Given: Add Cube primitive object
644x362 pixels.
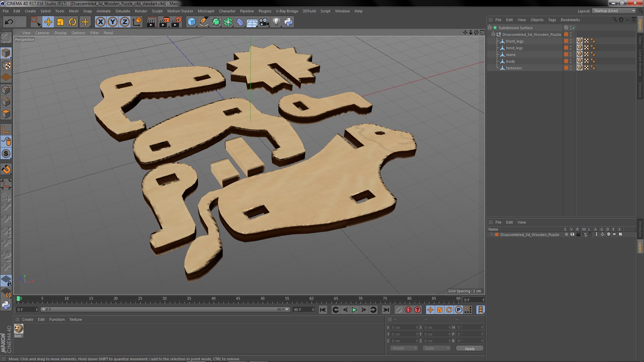Looking at the screenshot, I should [x=192, y=22].
